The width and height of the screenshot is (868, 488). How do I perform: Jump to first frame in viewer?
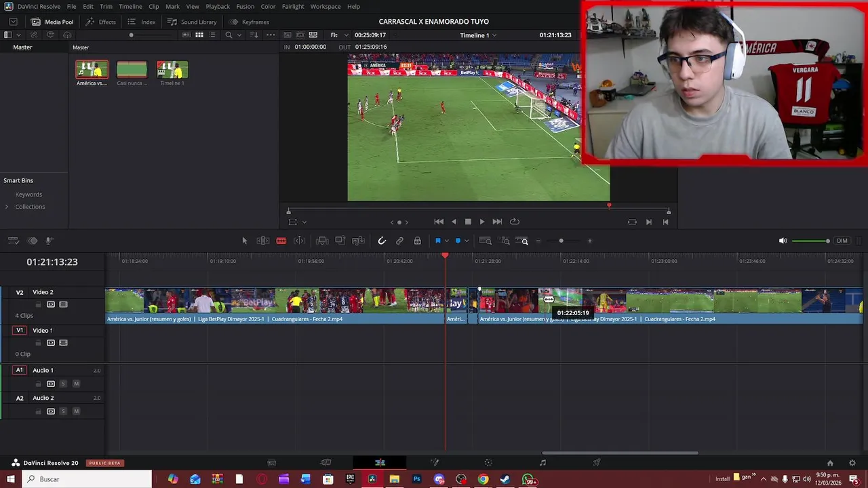439,222
